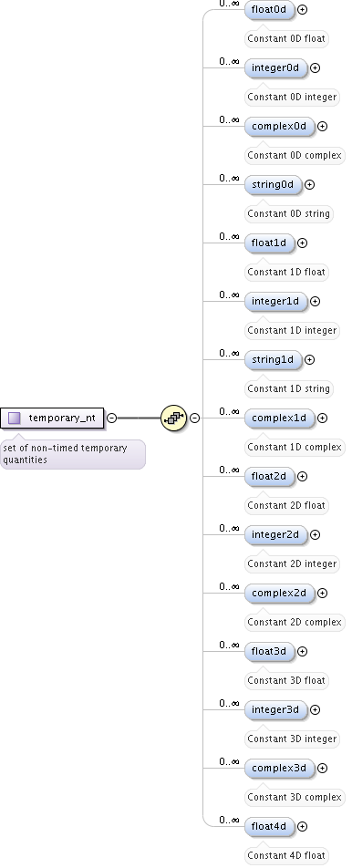Open string1d children with plus icon
This screenshot has height=868, width=352.
tap(310, 360)
